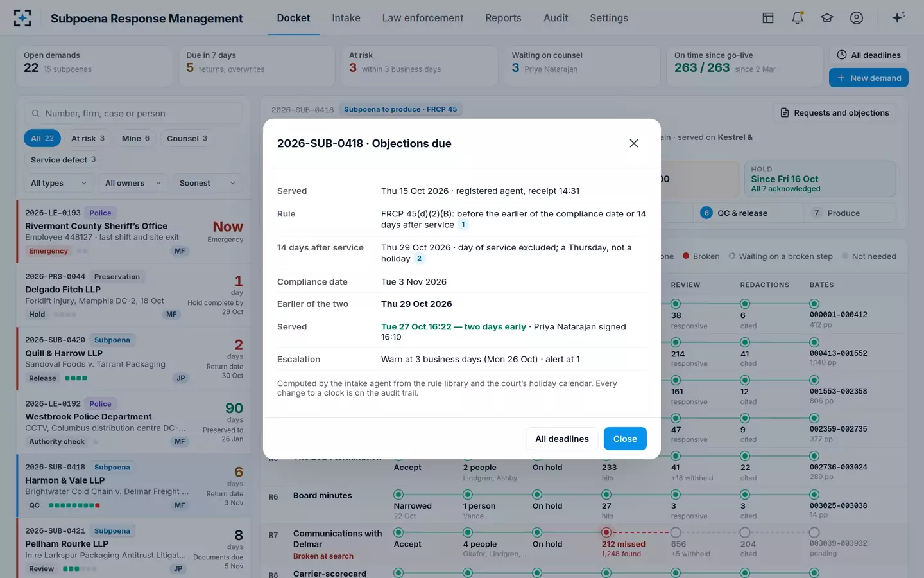This screenshot has height=578, width=924.
Task: Toggle the Service defect 3 filter chip
Action: click(x=63, y=160)
